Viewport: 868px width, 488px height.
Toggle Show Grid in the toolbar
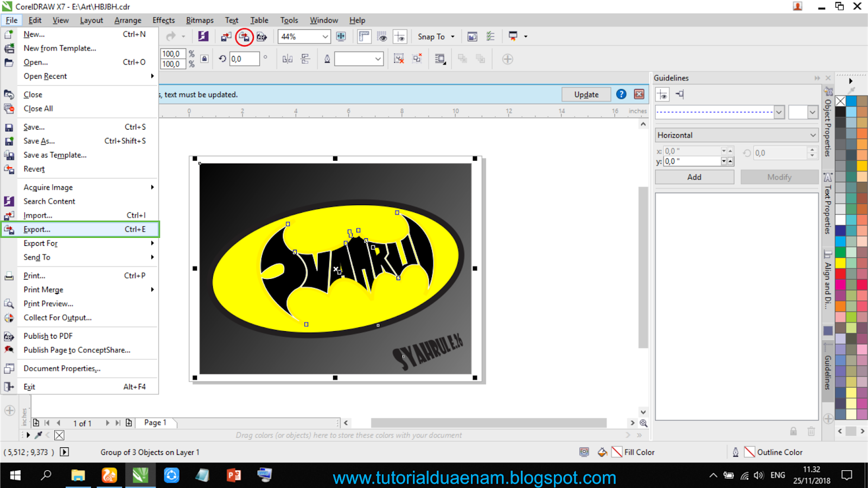[382, 36]
